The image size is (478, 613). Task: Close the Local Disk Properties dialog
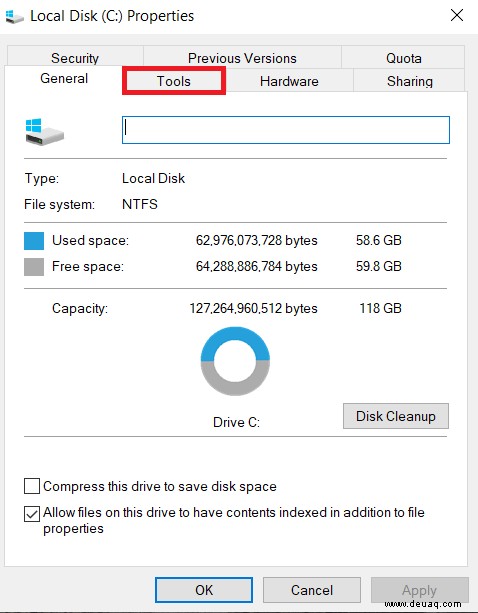coord(457,16)
